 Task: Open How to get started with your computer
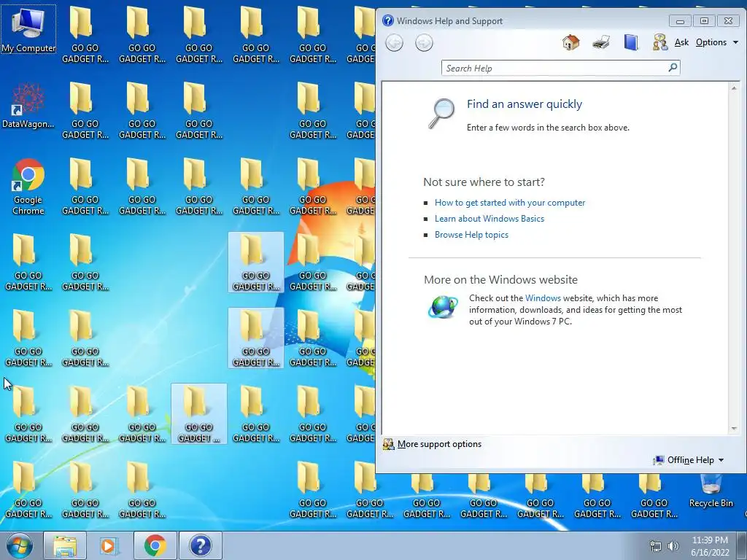pyautogui.click(x=510, y=203)
